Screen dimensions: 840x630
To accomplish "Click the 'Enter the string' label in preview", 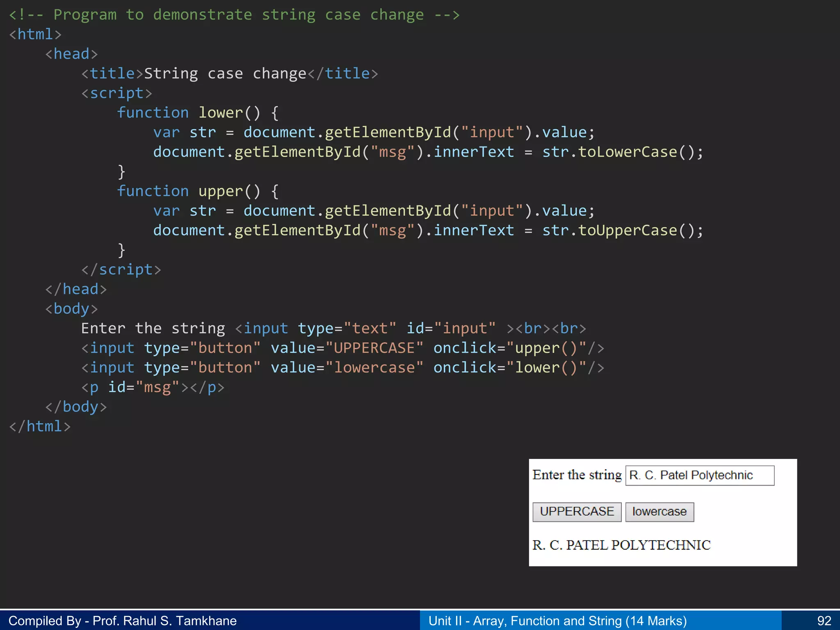I will (577, 475).
